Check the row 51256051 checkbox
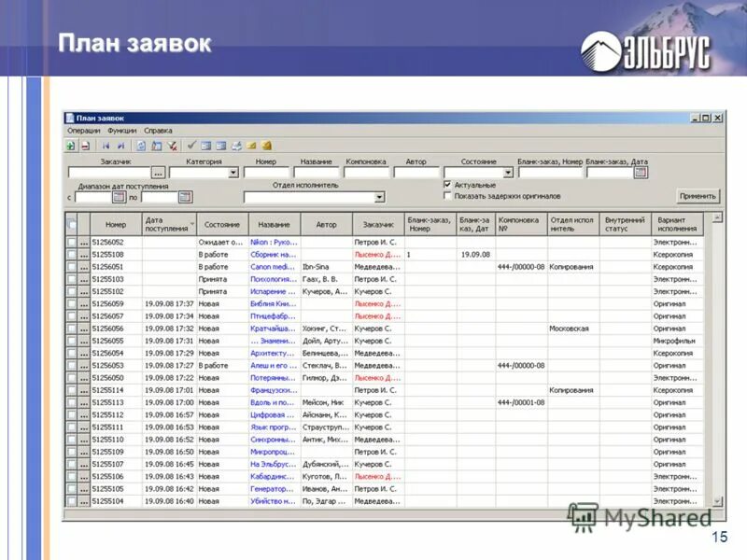Screen dimensions: 747x560 coord(72,267)
